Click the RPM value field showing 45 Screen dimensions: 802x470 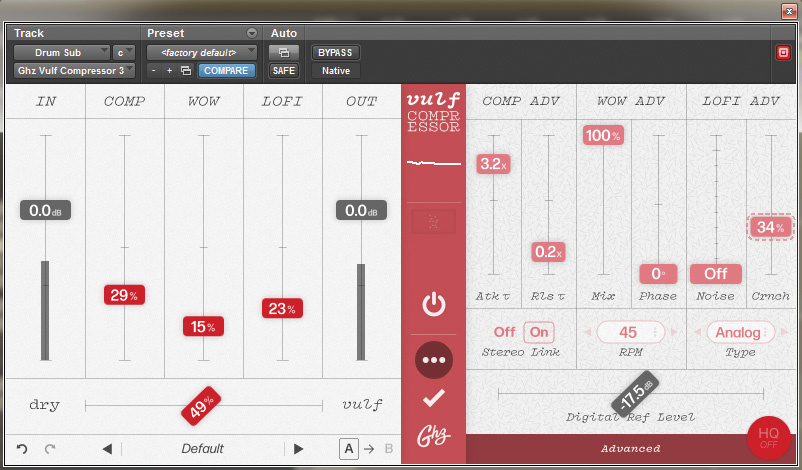point(628,332)
